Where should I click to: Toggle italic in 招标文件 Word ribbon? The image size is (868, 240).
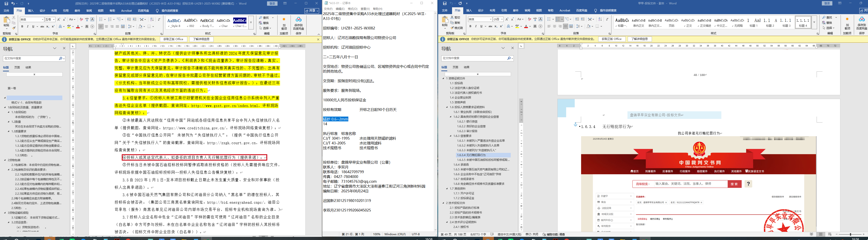[28, 27]
